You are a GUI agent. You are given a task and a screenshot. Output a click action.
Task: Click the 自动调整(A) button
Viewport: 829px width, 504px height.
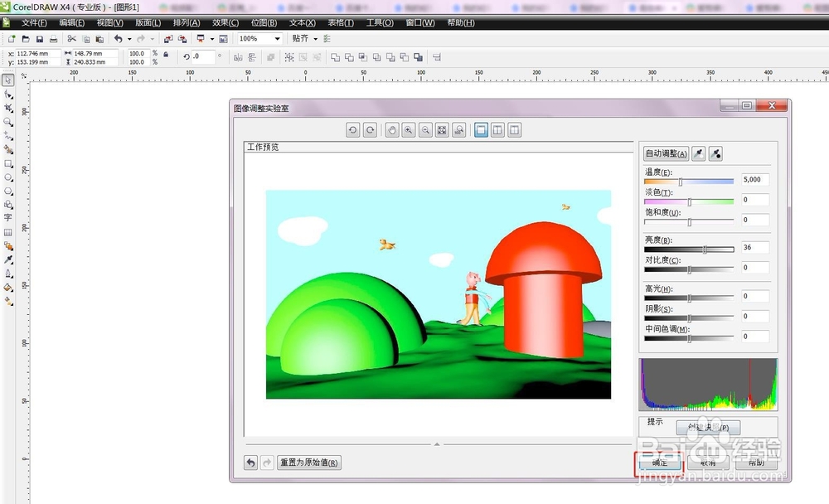click(x=667, y=154)
